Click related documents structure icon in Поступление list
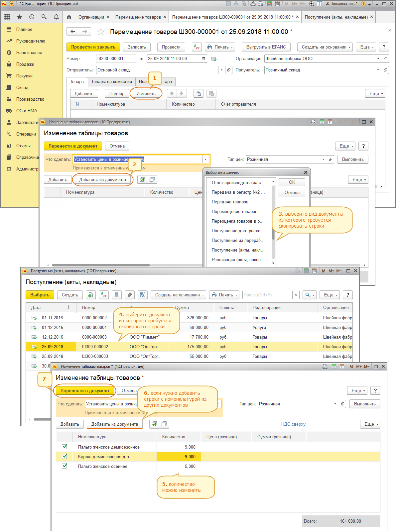The image size is (396, 532). [x=143, y=295]
